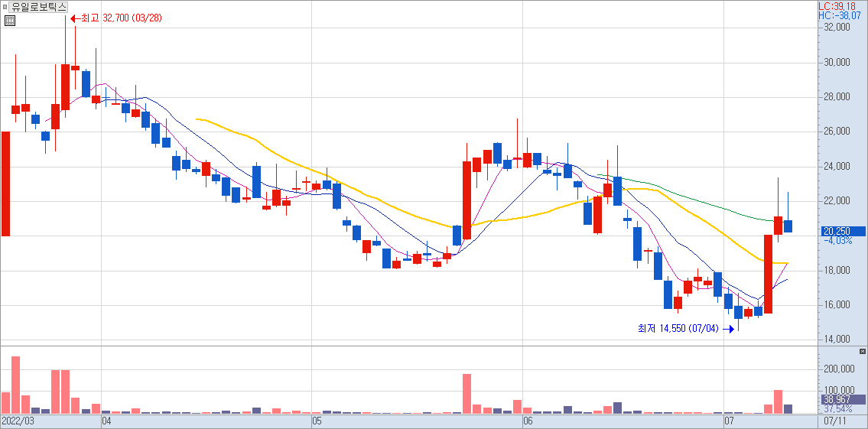Click the 유일로보틱스 stock name button
The height and width of the screenshot is (429, 868).
pyautogui.click(x=39, y=7)
